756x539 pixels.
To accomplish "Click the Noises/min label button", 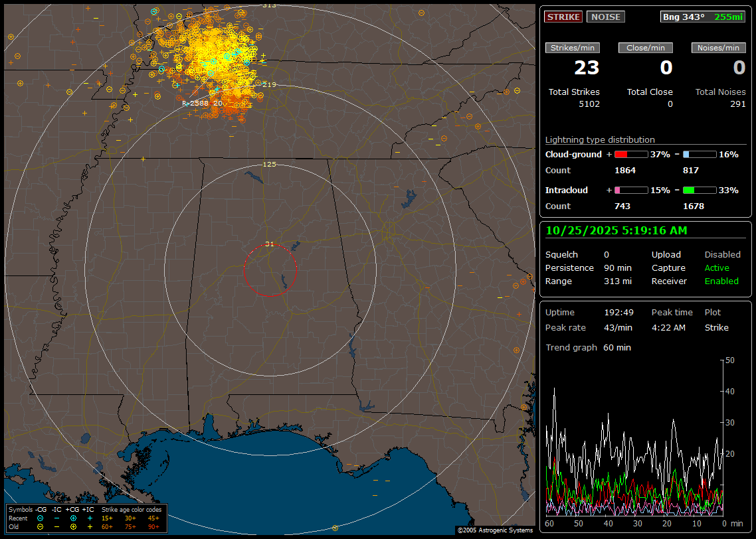I will tap(718, 48).
